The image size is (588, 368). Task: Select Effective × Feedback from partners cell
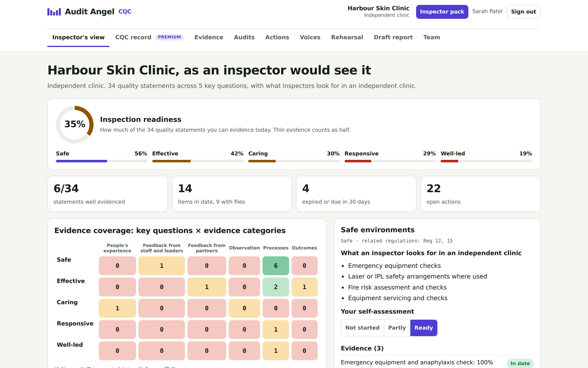[x=207, y=287]
